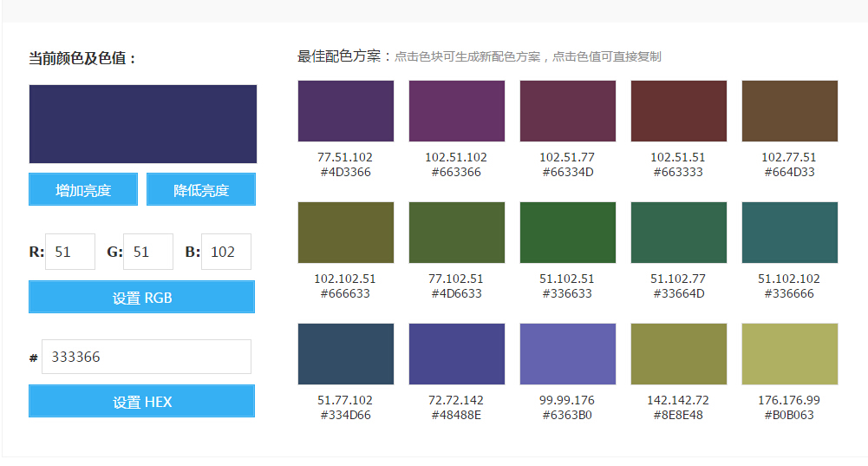Click the R value input field
The height and width of the screenshot is (466, 868).
point(70,252)
